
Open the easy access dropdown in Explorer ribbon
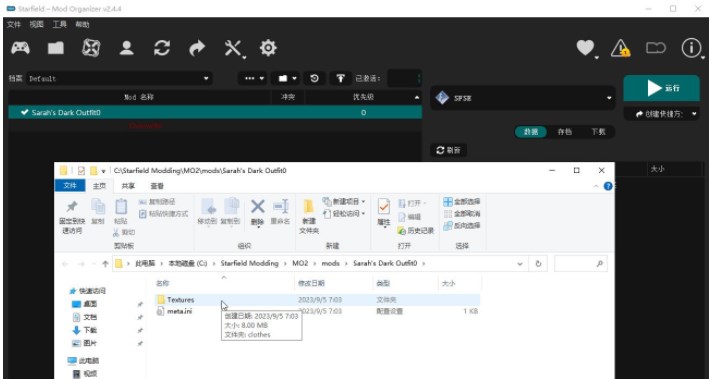tap(344, 213)
